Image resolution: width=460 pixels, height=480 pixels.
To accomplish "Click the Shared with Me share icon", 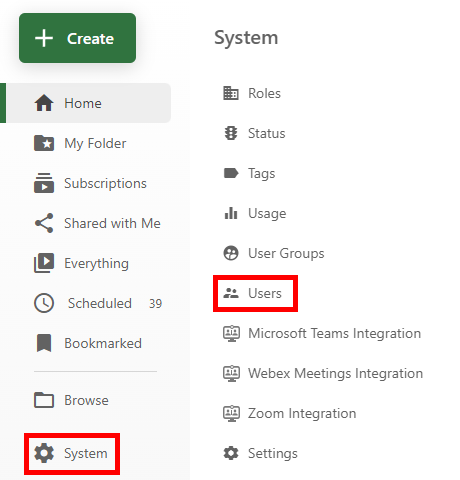I will coord(44,223).
